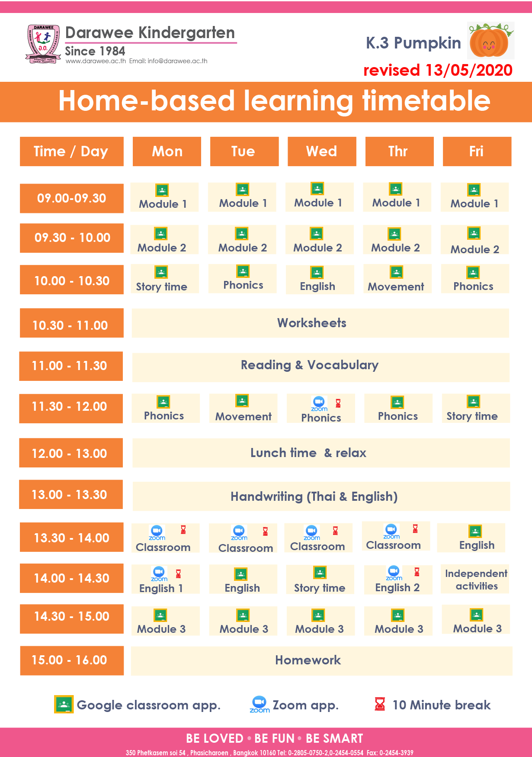Open the www.darawee.ac.th website link
The image size is (532, 757).
point(96,61)
